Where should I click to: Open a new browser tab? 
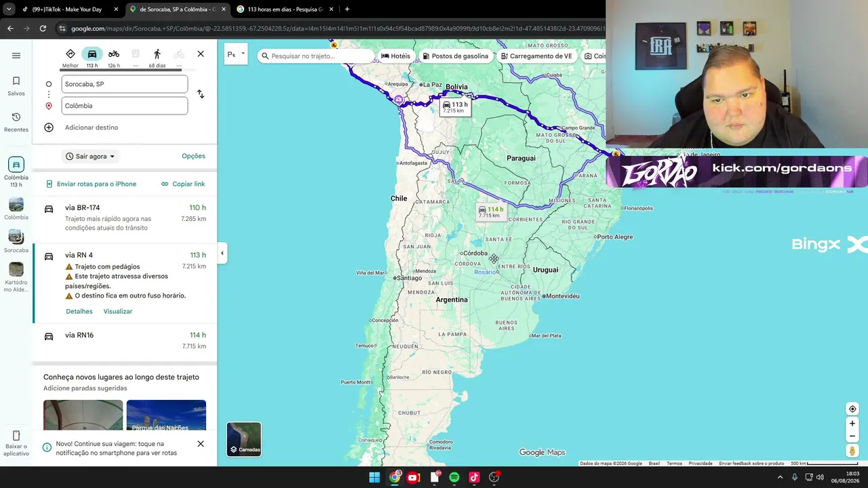pyautogui.click(x=347, y=9)
